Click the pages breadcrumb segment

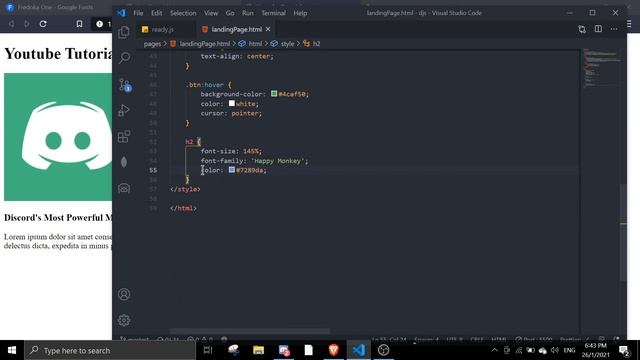(152, 44)
